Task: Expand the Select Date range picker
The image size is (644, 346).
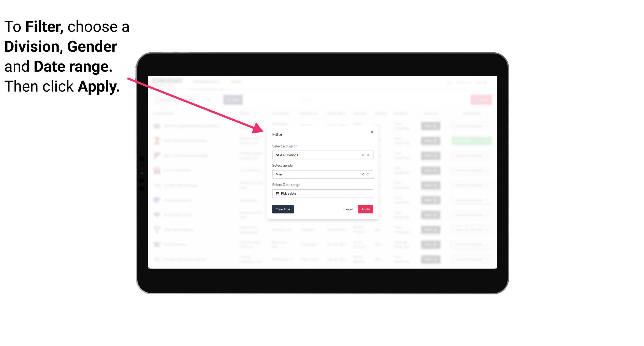Action: tap(322, 194)
